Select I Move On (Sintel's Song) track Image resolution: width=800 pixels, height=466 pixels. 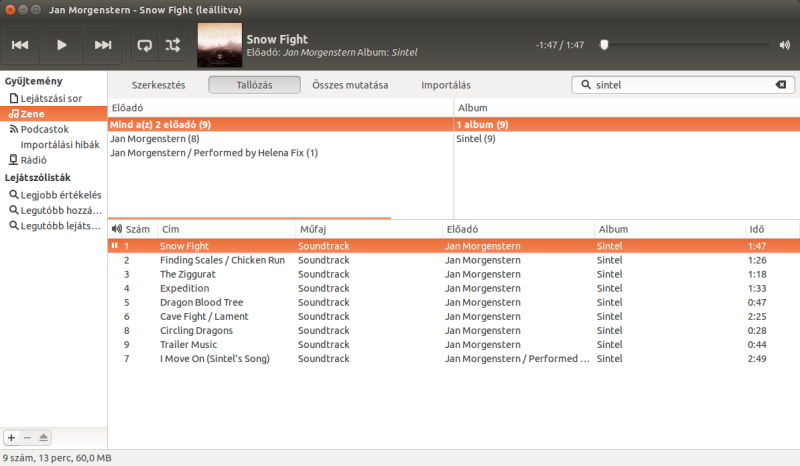coord(454,359)
